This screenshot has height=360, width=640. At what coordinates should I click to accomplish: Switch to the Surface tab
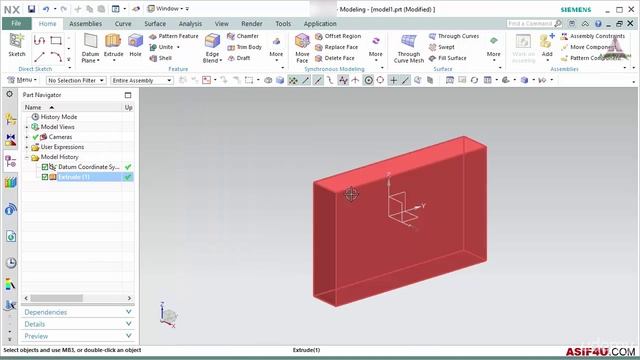click(155, 24)
